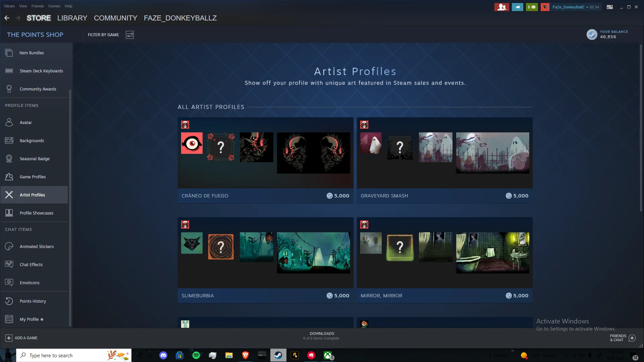Open Steam notifications envelope icon
Screen dimensions: 644x362
coord(531,7)
